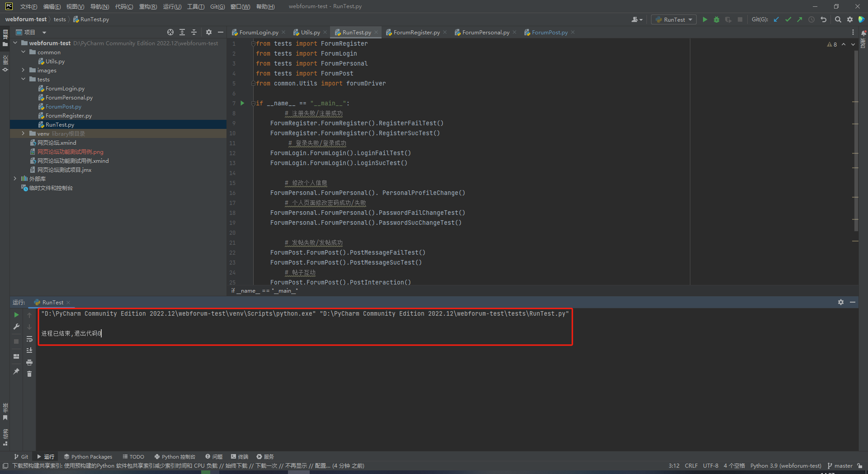Expand all items in project tree
Screen dimensions: 868x474
182,32
